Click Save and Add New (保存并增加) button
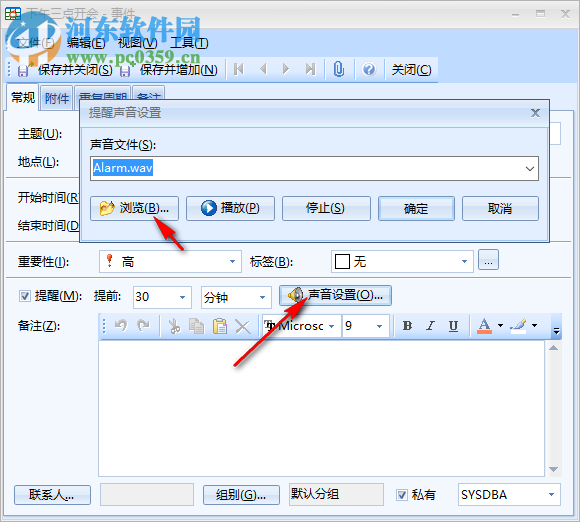 [x=169, y=70]
